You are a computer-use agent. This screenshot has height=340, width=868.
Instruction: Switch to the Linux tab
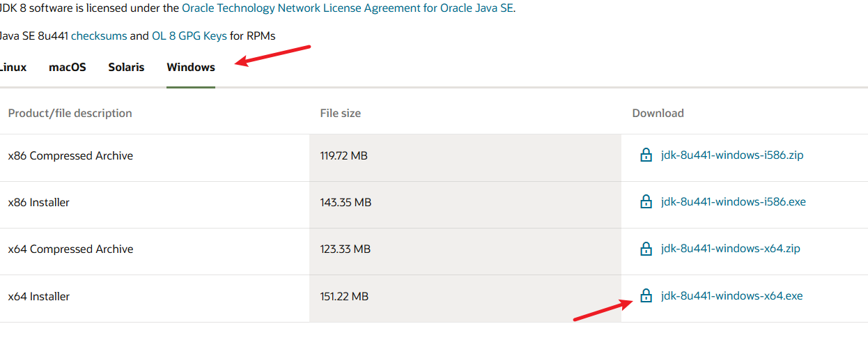click(x=13, y=68)
